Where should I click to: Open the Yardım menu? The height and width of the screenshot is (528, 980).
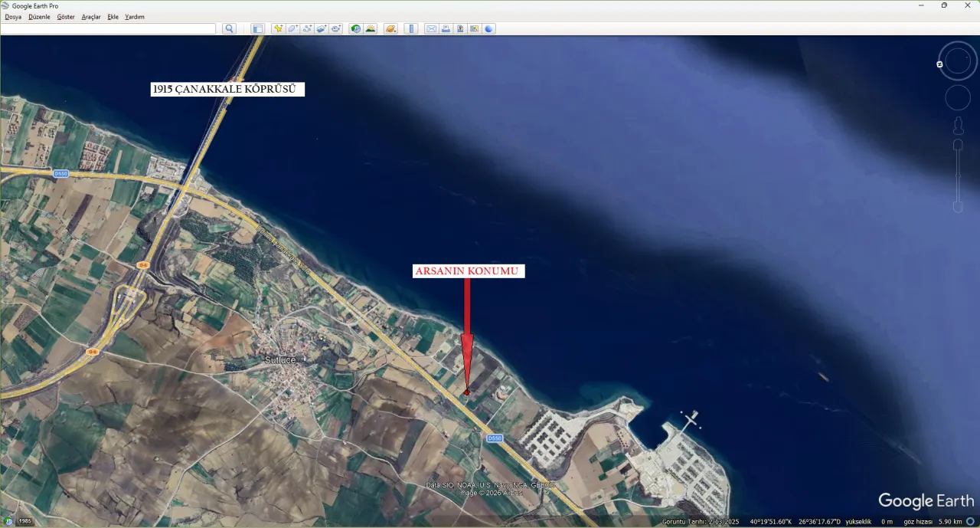point(135,17)
